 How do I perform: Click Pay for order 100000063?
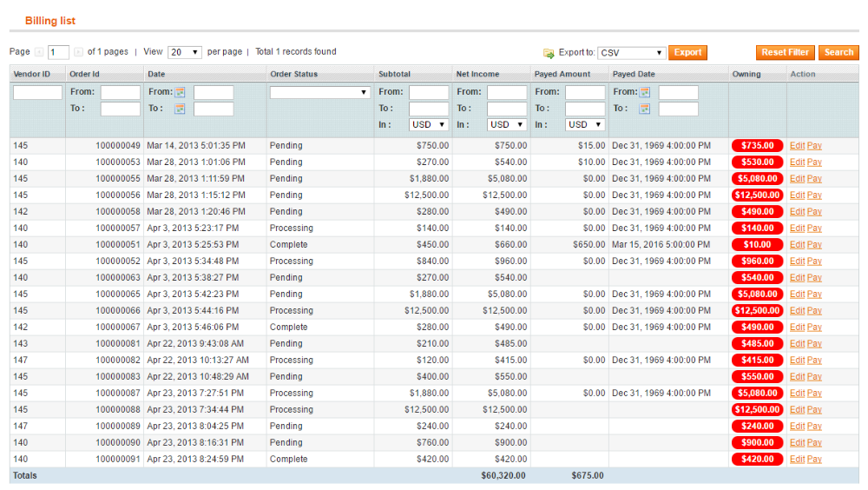click(814, 278)
